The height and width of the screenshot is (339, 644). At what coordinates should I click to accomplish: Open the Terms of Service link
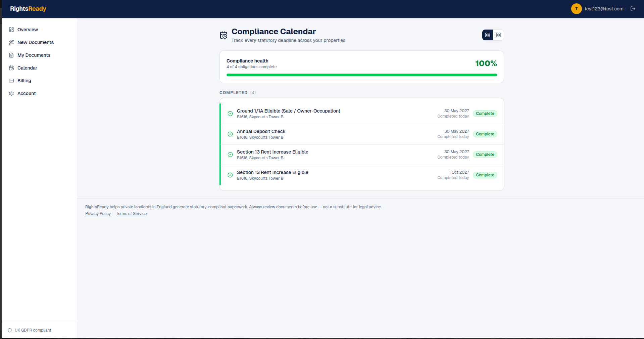point(131,214)
